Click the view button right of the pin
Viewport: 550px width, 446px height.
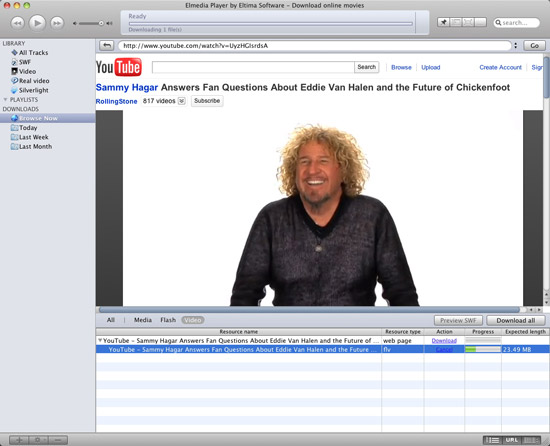click(456, 22)
